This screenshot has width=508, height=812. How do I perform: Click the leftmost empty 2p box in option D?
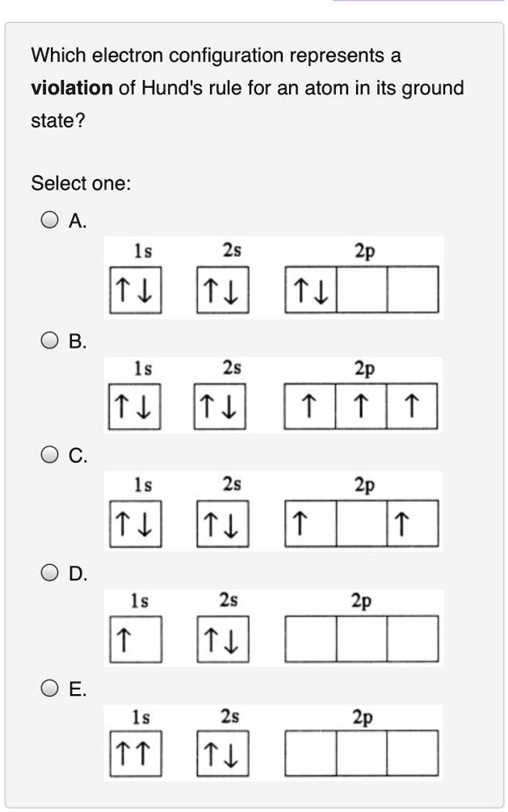pos(311,638)
